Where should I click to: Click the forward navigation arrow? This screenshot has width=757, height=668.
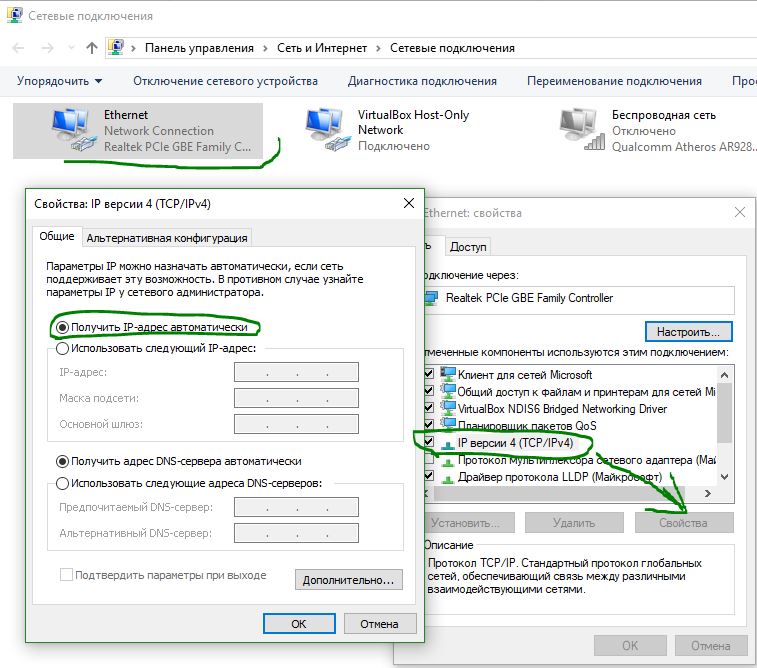click(47, 48)
